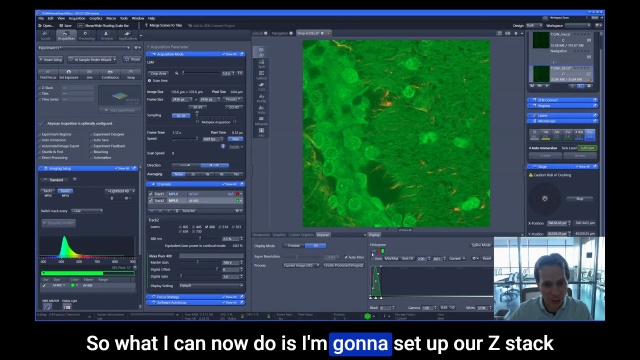Image resolution: width=640 pixels, height=360 pixels.
Task: Click the Smart Setup button
Action: (51, 60)
